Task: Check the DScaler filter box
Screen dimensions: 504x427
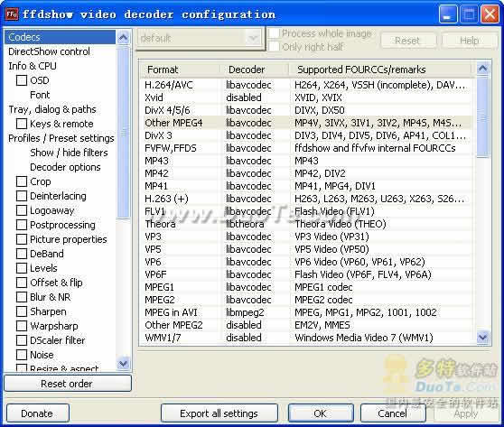Action: tap(22, 340)
